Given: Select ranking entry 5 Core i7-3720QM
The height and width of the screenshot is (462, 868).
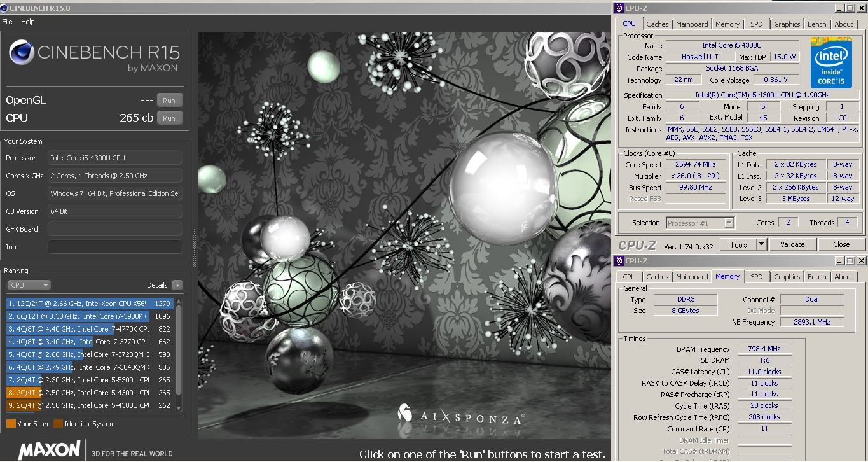Looking at the screenshot, I should tap(90, 354).
